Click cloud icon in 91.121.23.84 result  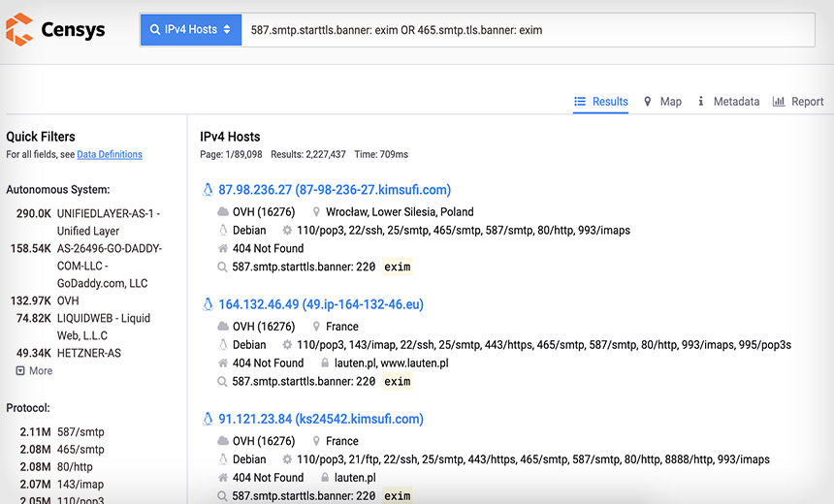(x=223, y=441)
